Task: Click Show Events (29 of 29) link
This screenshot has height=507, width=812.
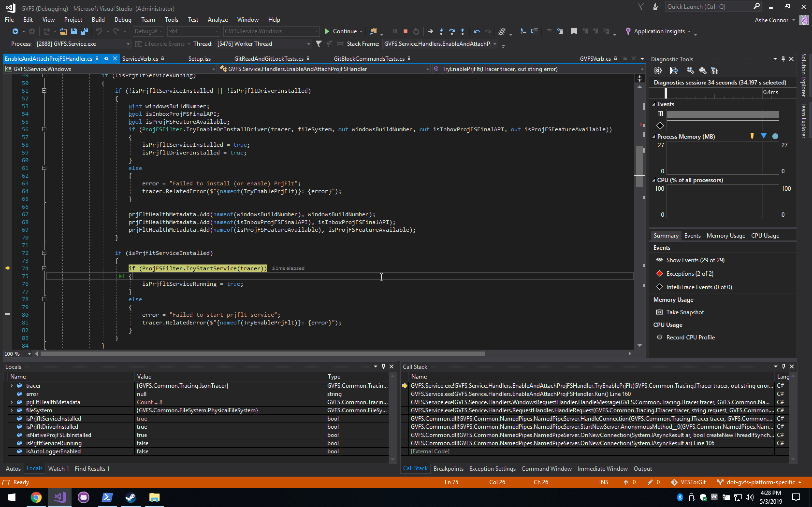Action: 695,260
